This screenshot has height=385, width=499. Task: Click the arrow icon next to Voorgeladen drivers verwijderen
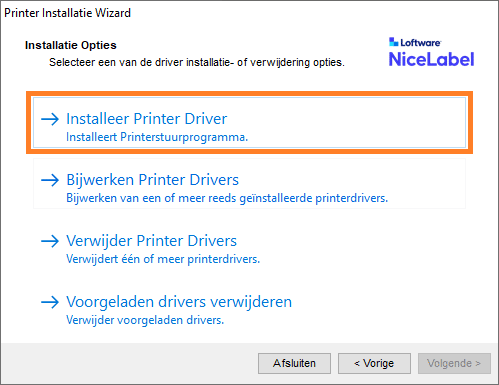coord(50,302)
